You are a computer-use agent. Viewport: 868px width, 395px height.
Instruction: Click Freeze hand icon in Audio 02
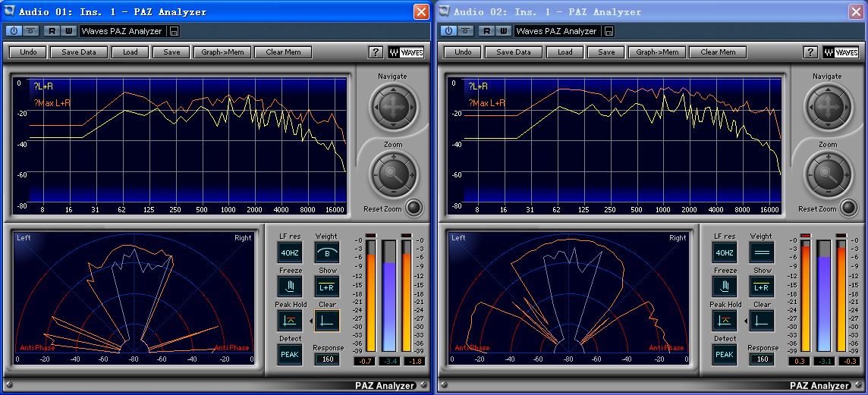pos(725,287)
